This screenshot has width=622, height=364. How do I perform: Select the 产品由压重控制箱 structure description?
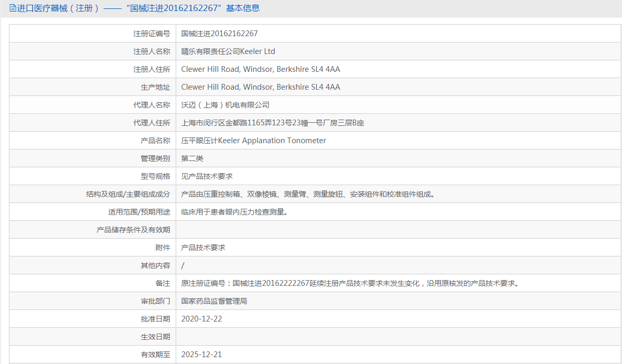point(308,194)
